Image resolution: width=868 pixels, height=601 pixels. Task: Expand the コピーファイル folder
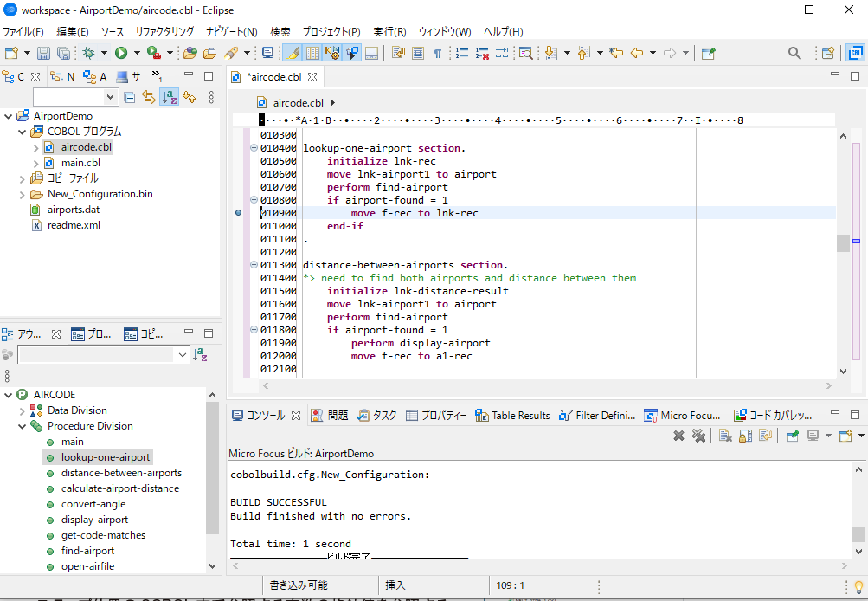pos(23,179)
